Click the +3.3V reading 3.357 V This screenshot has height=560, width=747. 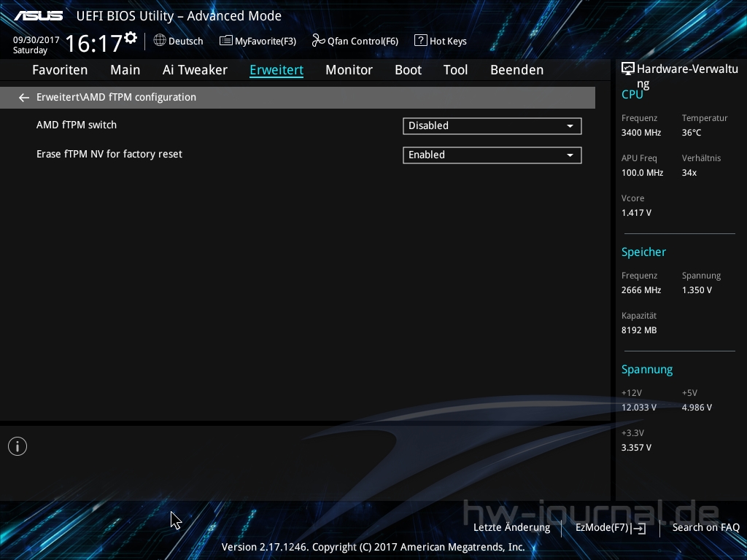[636, 448]
